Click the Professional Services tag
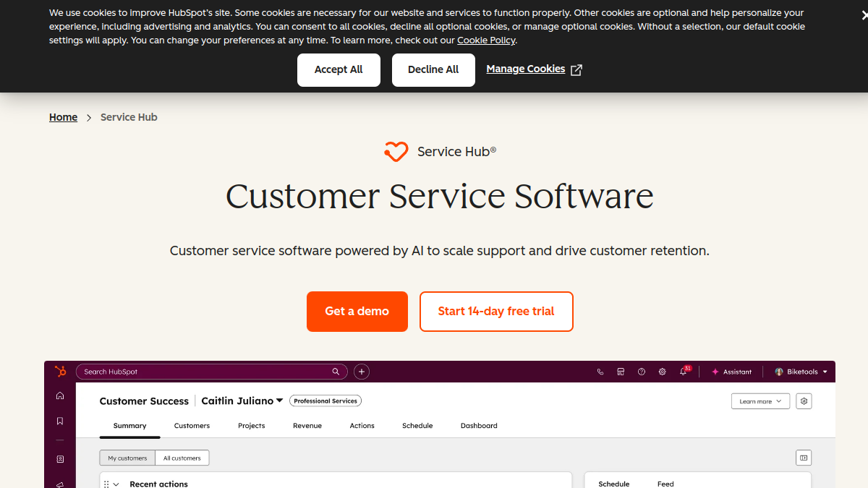 (325, 401)
